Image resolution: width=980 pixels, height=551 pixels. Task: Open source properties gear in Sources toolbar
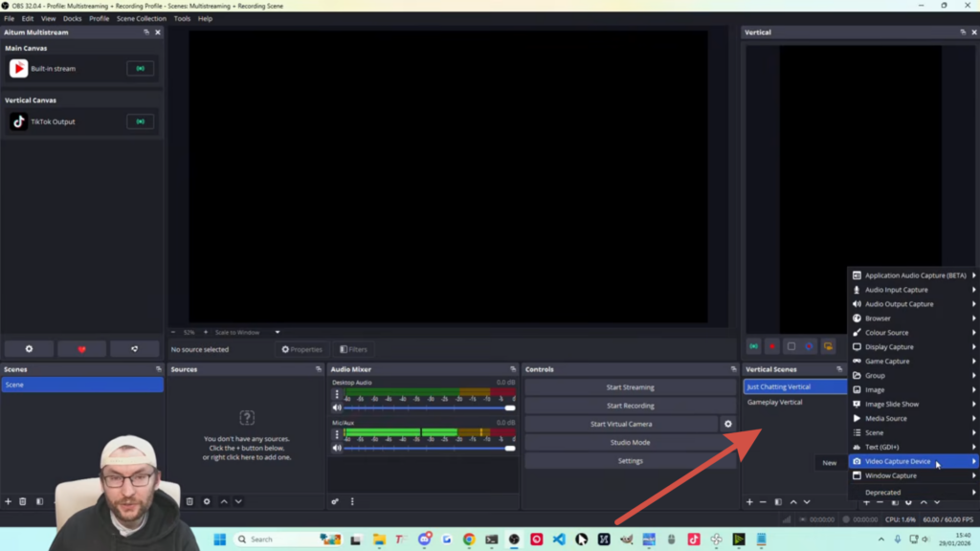coord(207,501)
